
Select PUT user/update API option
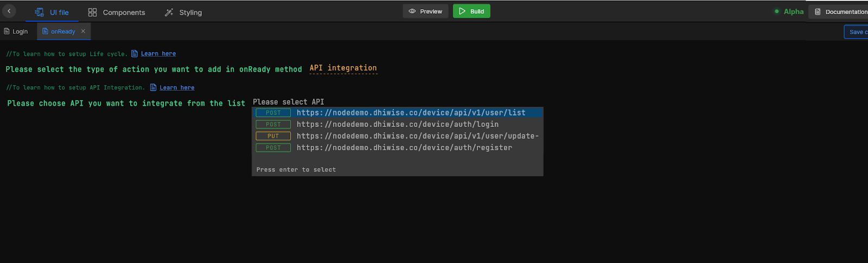click(x=398, y=136)
